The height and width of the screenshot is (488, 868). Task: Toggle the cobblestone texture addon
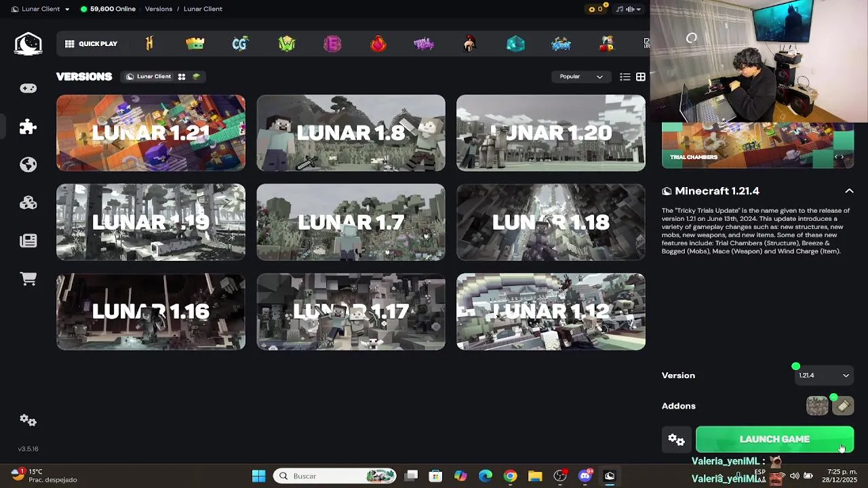point(818,406)
